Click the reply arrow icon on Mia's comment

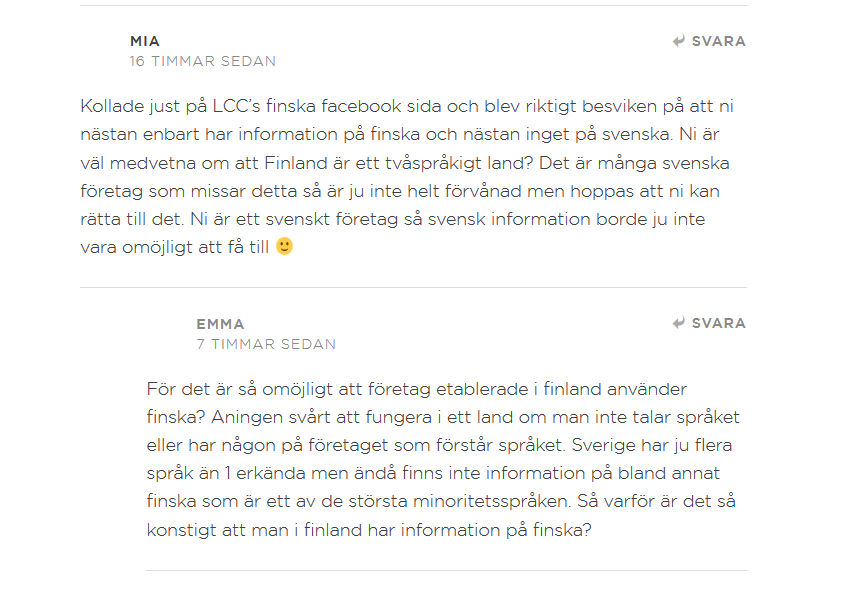(679, 41)
